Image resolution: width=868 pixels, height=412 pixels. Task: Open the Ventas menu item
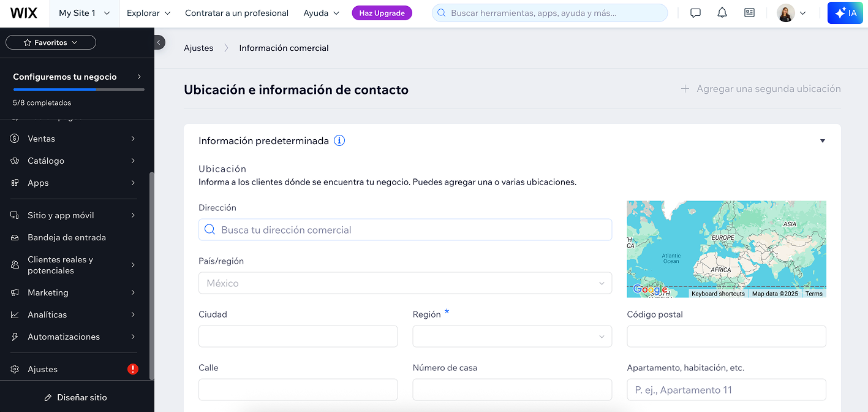74,139
